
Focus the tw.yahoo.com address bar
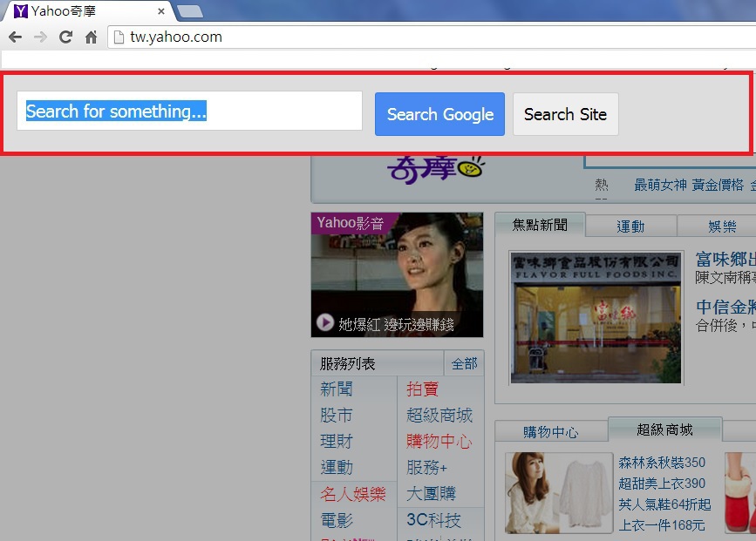(x=432, y=37)
